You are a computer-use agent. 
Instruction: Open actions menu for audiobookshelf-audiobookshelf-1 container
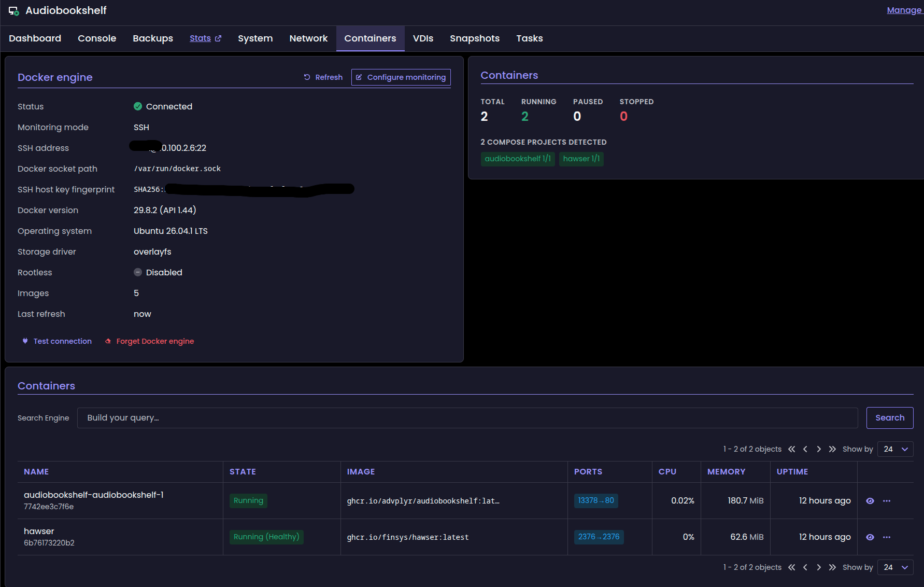click(x=887, y=501)
